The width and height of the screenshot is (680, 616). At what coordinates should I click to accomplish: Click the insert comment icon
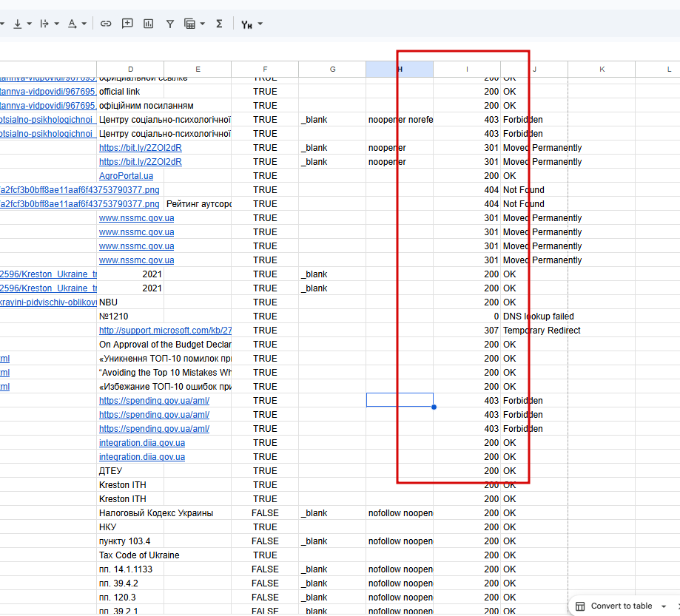[127, 24]
